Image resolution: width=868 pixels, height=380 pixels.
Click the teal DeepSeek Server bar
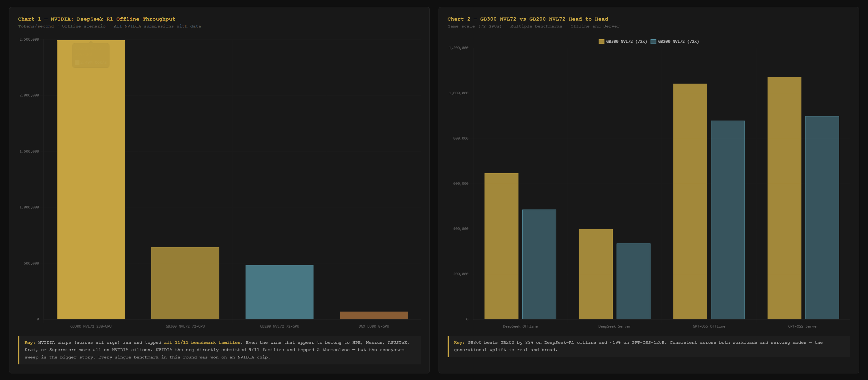(634, 281)
